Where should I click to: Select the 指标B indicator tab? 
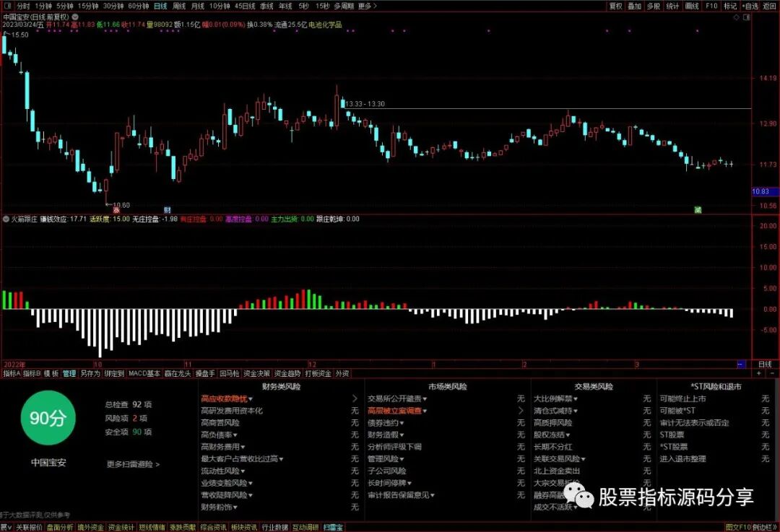click(32, 373)
